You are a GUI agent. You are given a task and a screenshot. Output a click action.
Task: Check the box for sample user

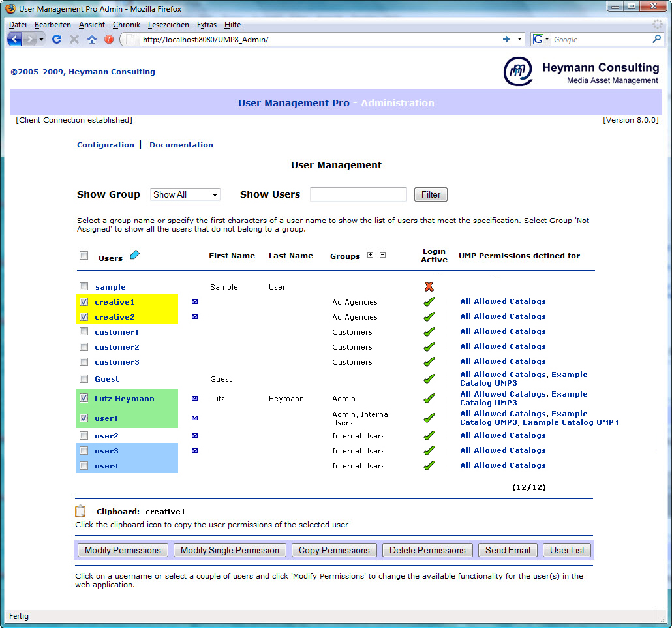tap(84, 286)
